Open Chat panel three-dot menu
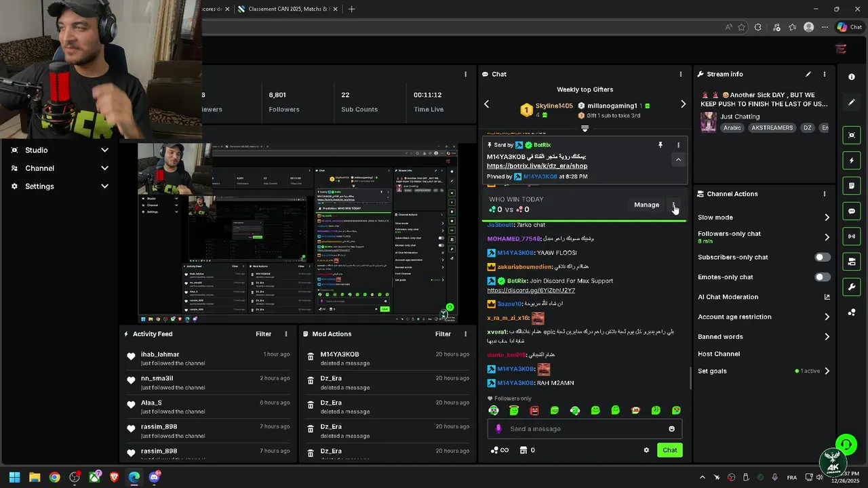Screen dimensions: 868x488 (681, 74)
